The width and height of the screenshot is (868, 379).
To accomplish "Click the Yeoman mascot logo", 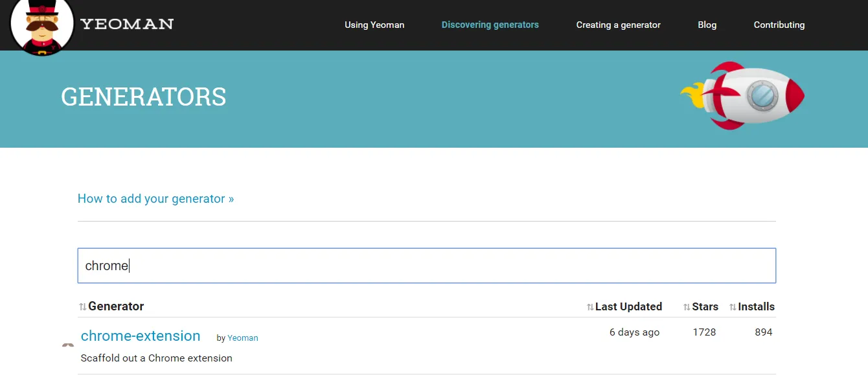I will (x=42, y=25).
